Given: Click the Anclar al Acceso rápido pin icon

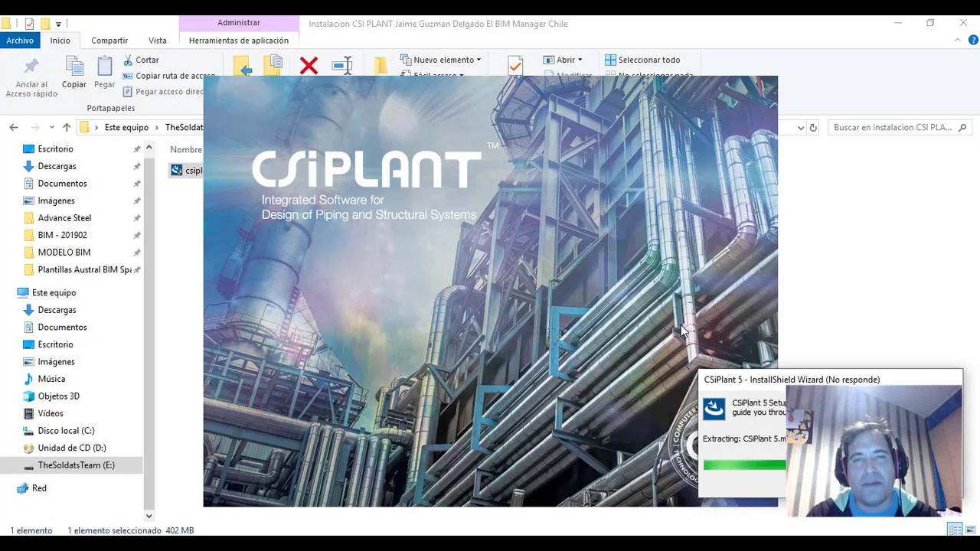Looking at the screenshot, I should (x=31, y=67).
